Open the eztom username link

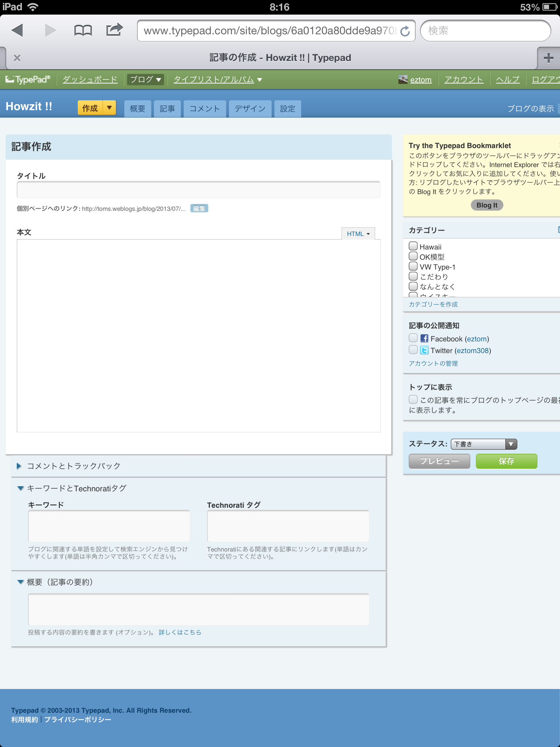click(x=421, y=80)
